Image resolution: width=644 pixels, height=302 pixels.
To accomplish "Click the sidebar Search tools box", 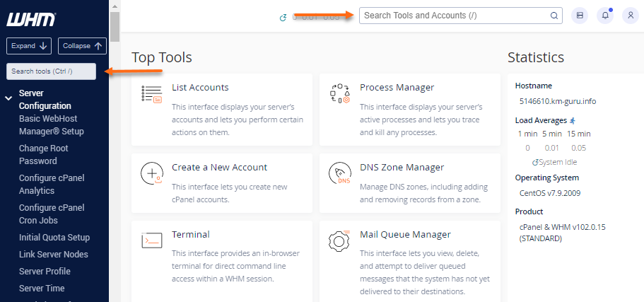I will coord(51,71).
